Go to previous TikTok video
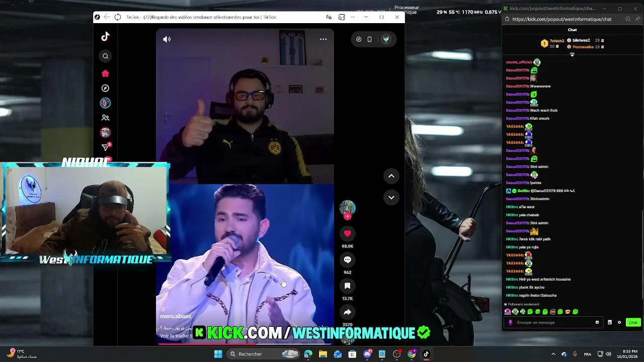This screenshot has height=362, width=644. click(391, 176)
